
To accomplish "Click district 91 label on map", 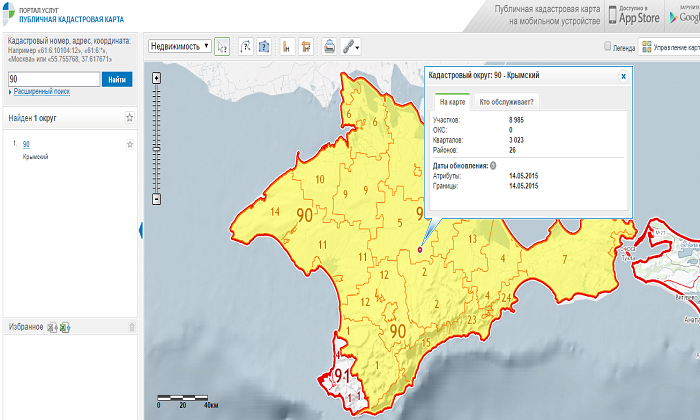I will 342,376.
